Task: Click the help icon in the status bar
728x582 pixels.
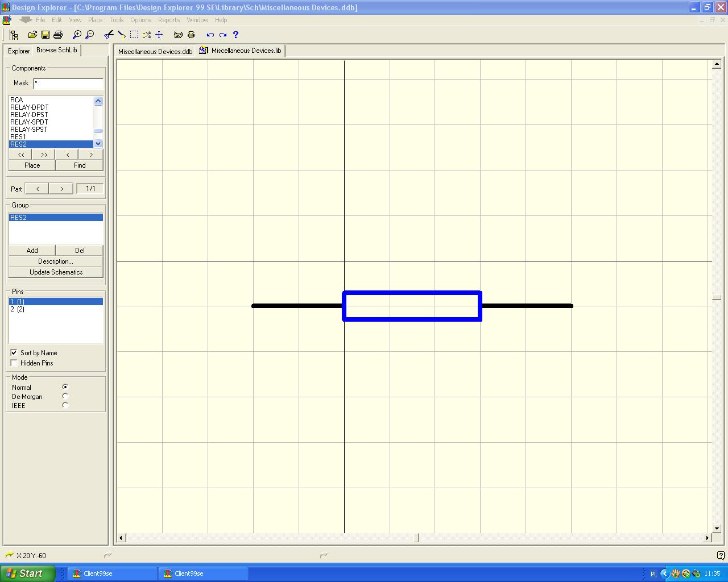Action: (x=721, y=555)
